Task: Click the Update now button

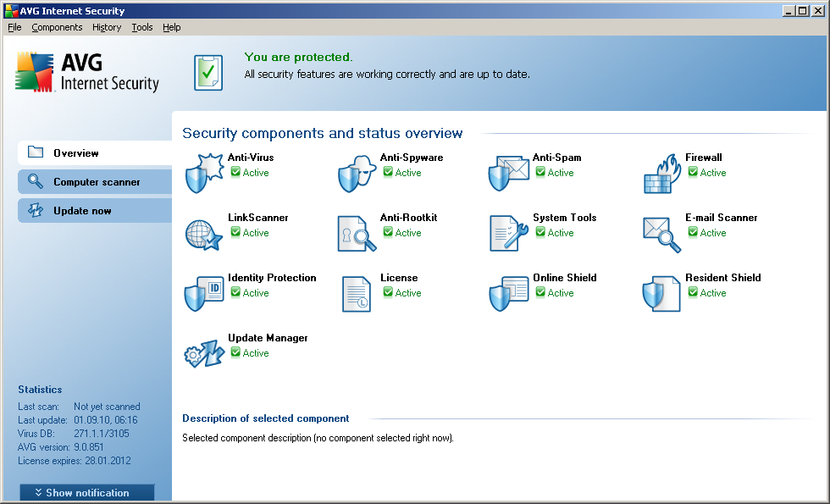Action: click(82, 211)
